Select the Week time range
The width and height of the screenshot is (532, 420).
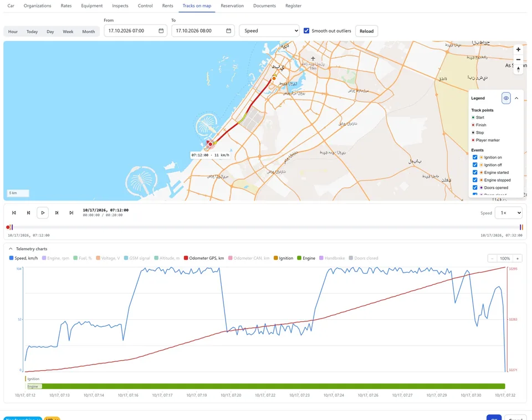[68, 32]
